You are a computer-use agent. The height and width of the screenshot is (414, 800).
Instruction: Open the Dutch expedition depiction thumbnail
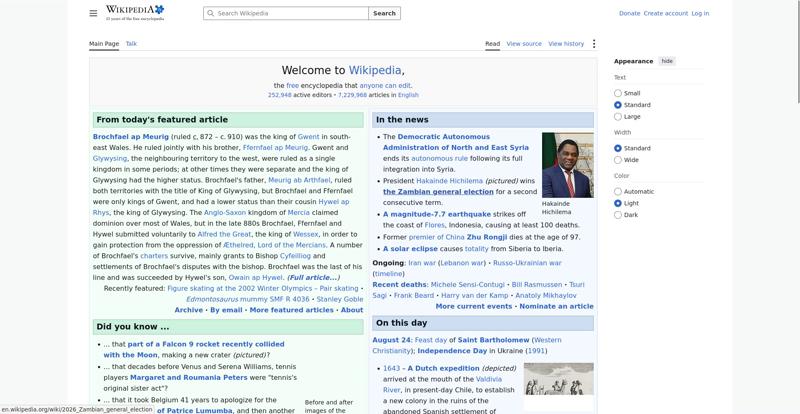pyautogui.click(x=559, y=379)
